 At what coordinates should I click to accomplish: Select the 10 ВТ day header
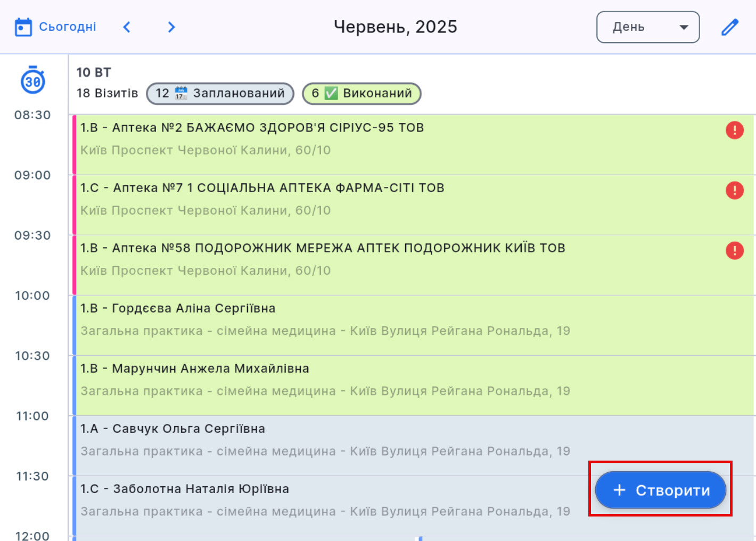coord(94,72)
